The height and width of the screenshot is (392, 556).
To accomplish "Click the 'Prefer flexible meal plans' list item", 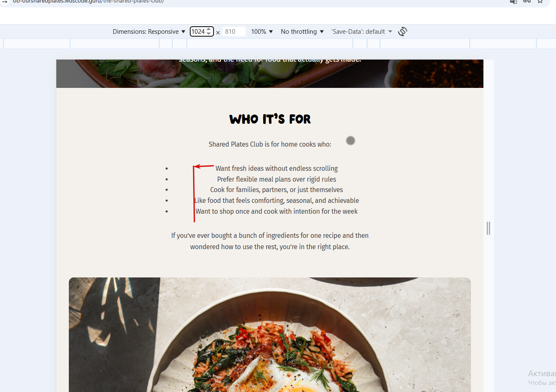I will click(277, 179).
